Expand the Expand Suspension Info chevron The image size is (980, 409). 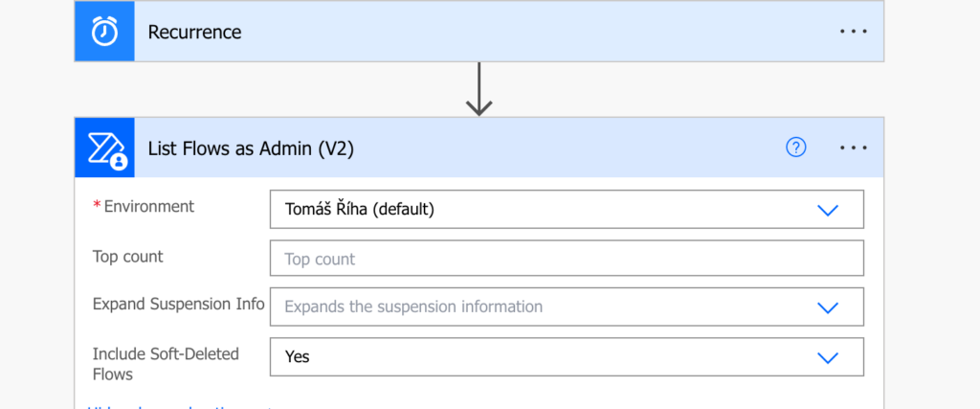[x=828, y=307]
